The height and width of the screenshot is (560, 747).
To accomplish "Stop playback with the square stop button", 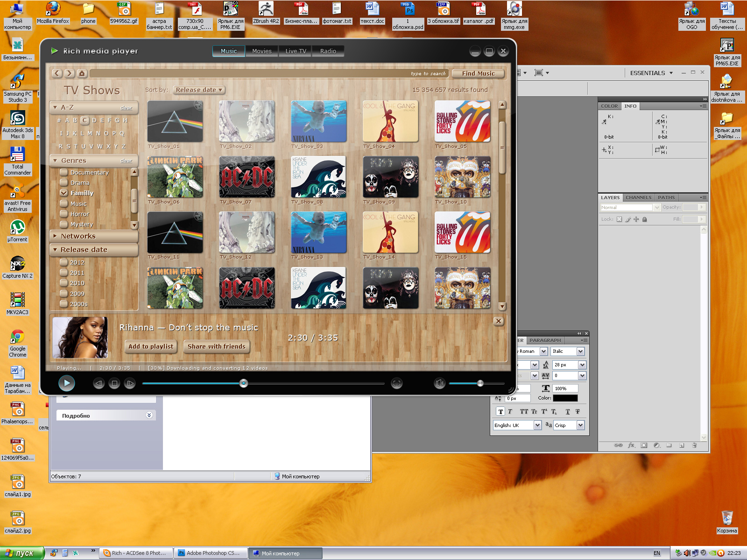I will coord(114,384).
